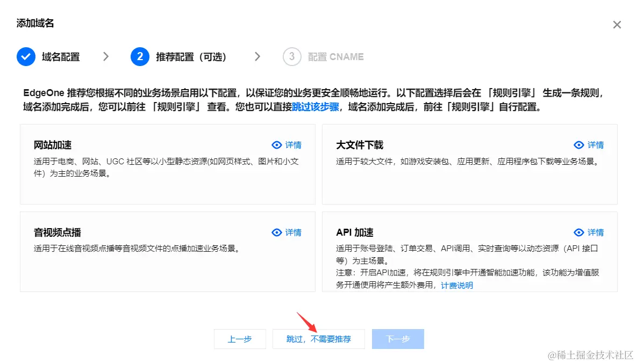Select the 域名配置 step label
Image resolution: width=637 pixels, height=364 pixels.
[x=61, y=57]
